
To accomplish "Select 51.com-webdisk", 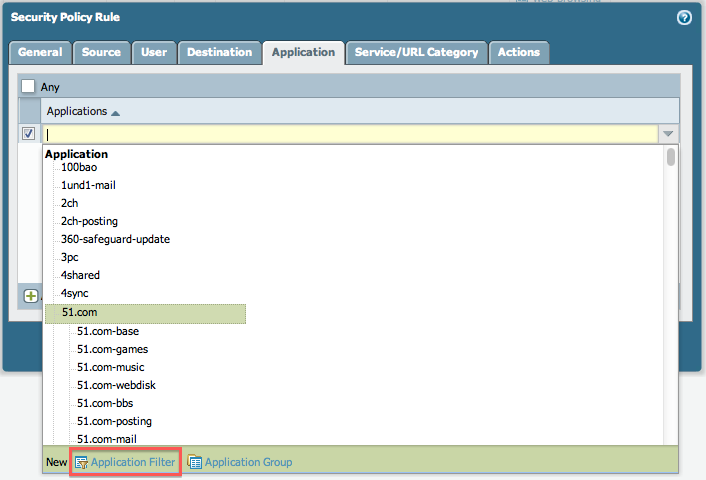I will coord(116,385).
